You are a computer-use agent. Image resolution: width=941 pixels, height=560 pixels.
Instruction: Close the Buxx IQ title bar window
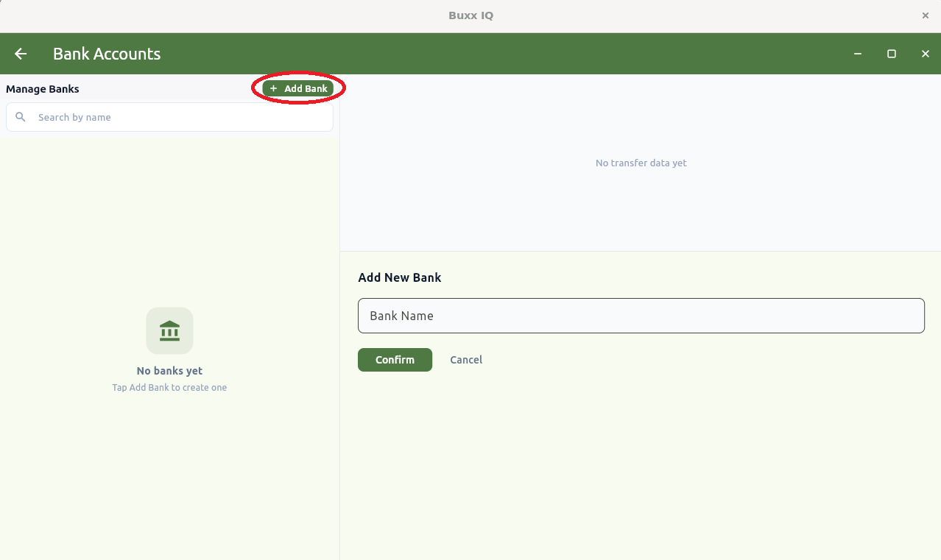pyautogui.click(x=926, y=15)
